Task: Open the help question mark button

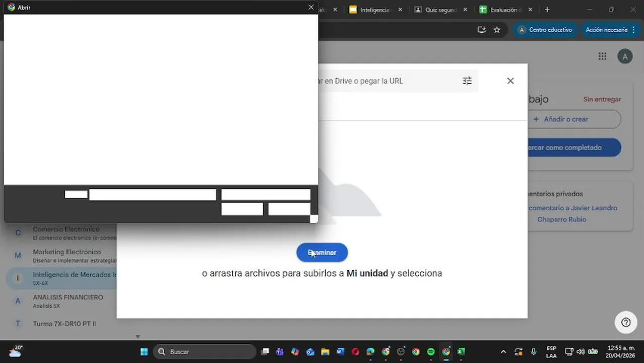Action: click(626, 322)
